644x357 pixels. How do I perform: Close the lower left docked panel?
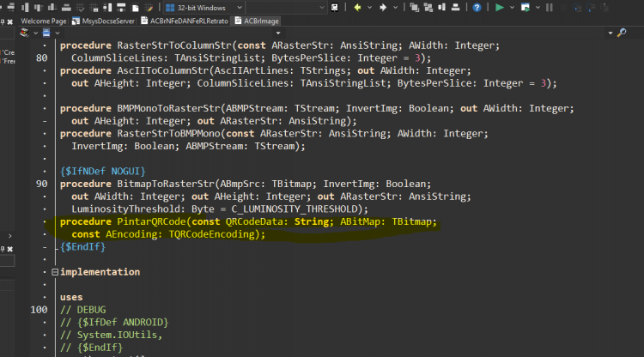[9, 249]
